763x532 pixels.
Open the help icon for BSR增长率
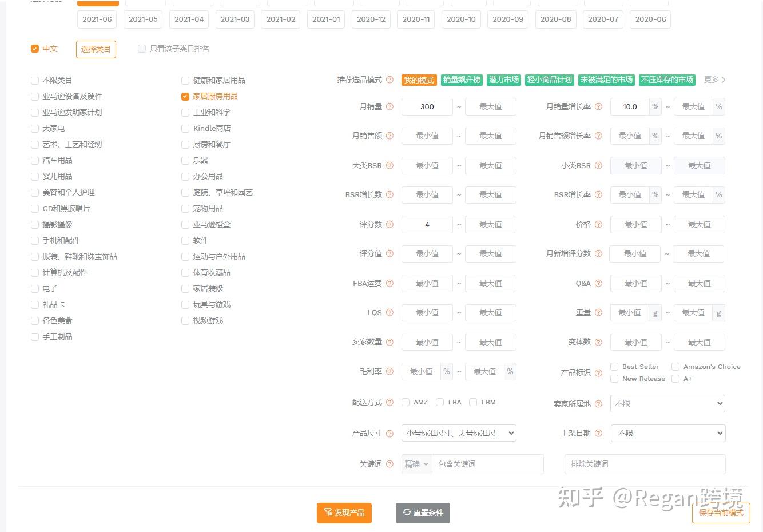tap(598, 194)
